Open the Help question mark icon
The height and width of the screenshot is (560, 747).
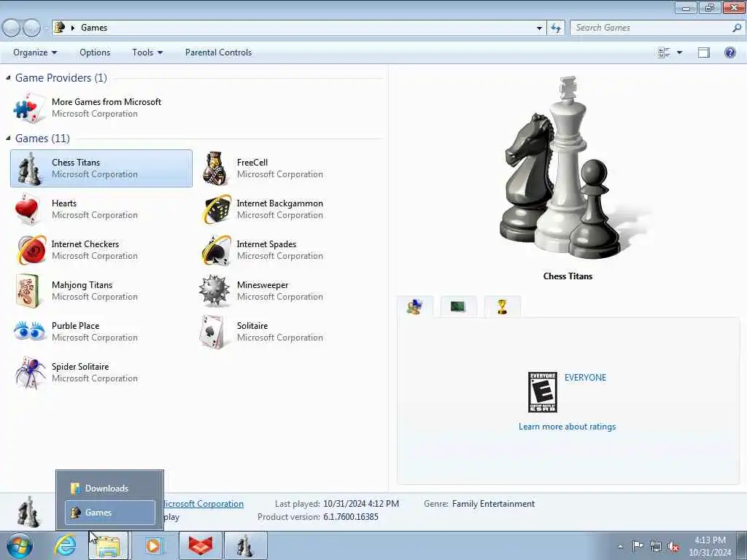[729, 52]
